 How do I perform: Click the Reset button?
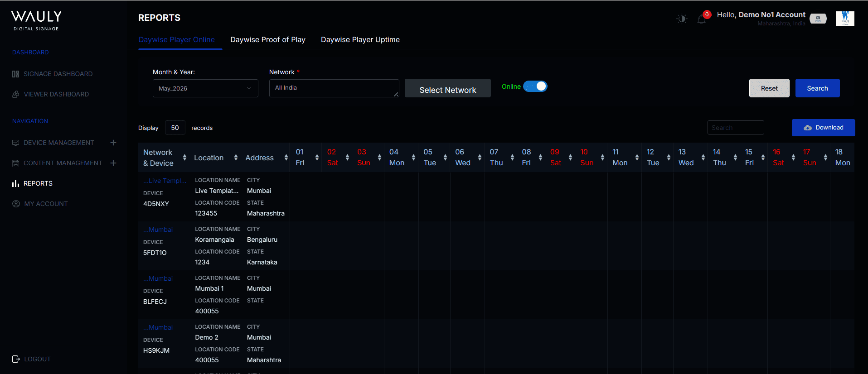tap(769, 88)
